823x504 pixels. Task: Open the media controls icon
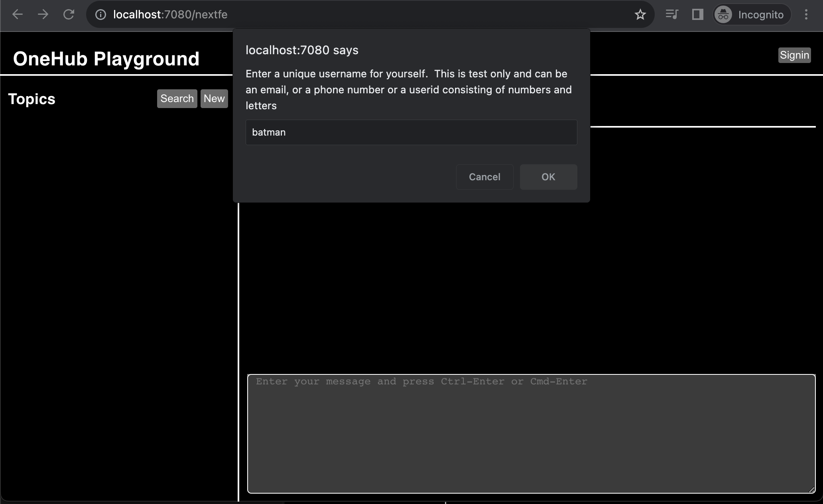point(672,15)
